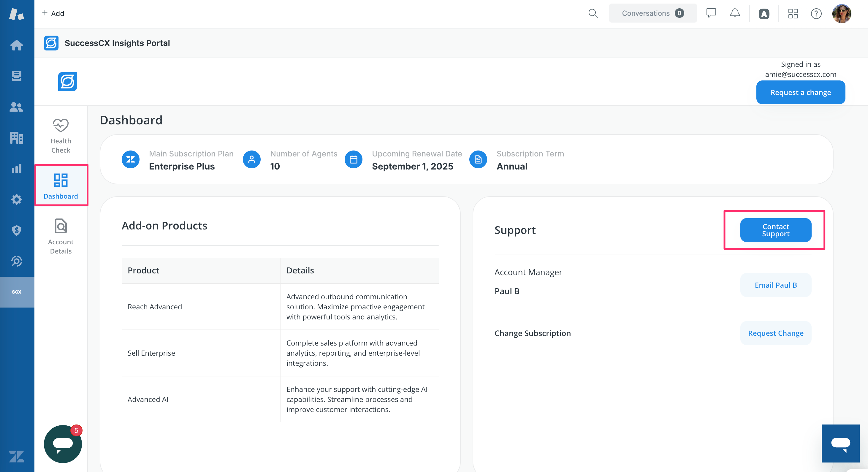The height and width of the screenshot is (472, 868).
Task: Open the Conversations 0 button
Action: pyautogui.click(x=653, y=13)
